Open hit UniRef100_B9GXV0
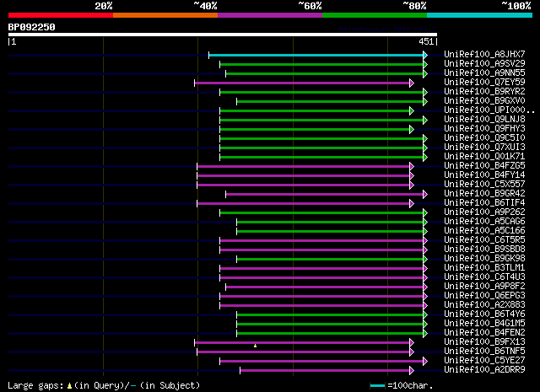This screenshot has width=540, height=392. [484, 100]
